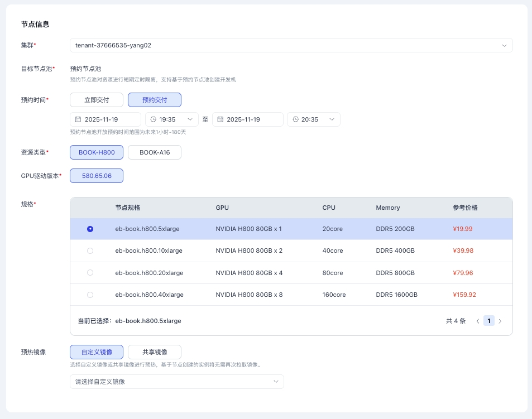
Task: Click the 预约交付 scheduled delivery button
Action: 155,100
